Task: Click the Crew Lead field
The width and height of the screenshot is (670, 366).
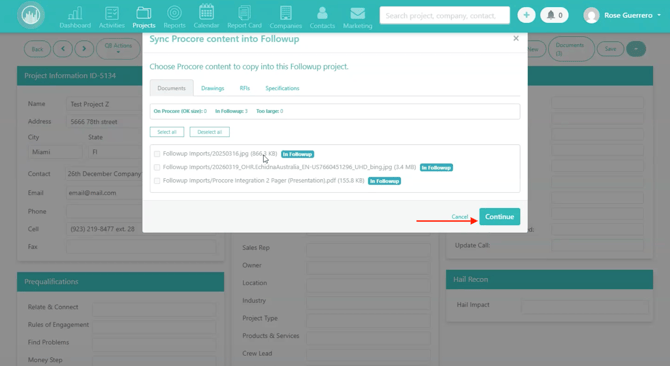Action: click(x=368, y=356)
